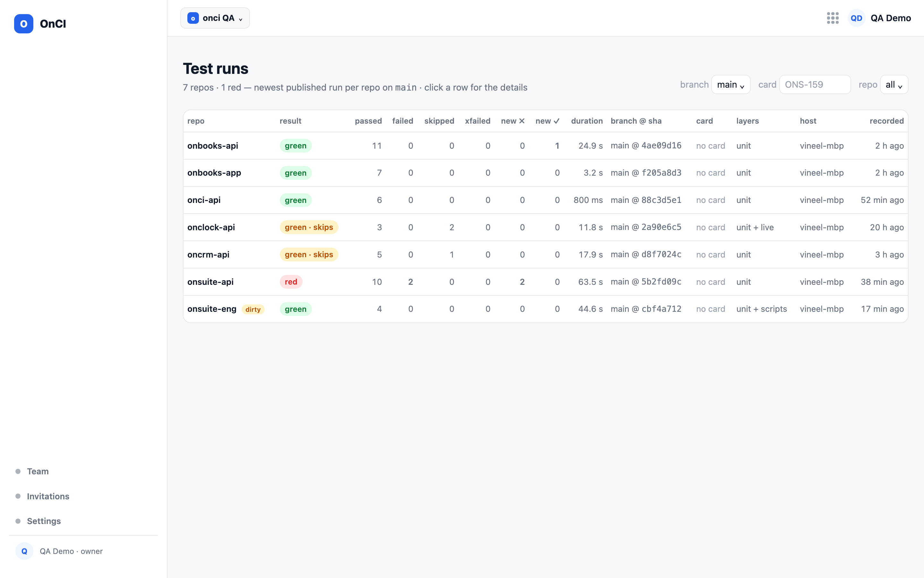Screen dimensions: 924x578
Task: Click the unit + live layers cell
Action: [755, 227]
